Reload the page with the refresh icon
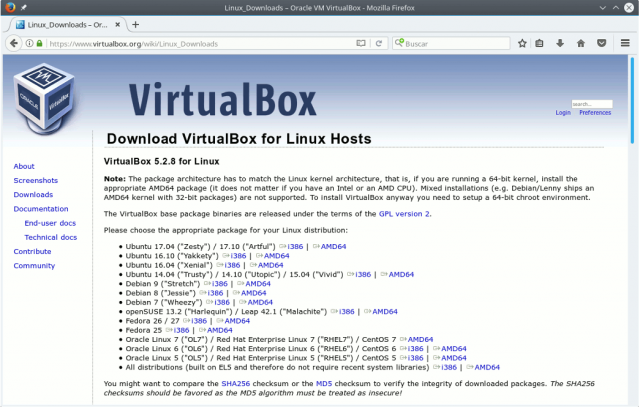Screen dimensions: 640x408 pyautogui.click(x=379, y=43)
